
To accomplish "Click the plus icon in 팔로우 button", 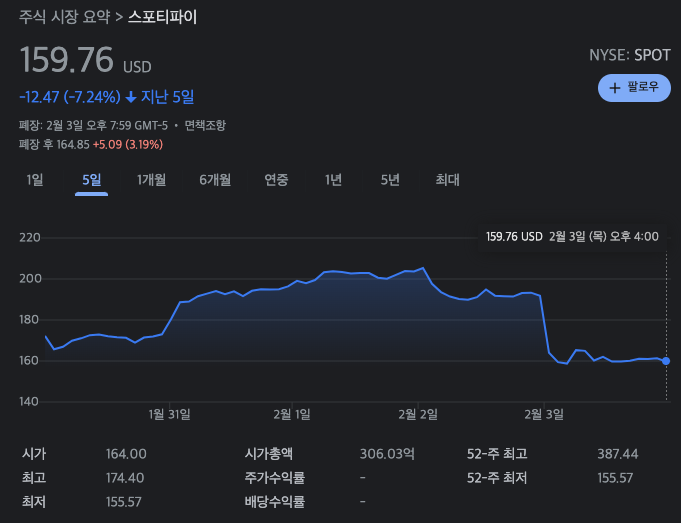I will click(615, 88).
